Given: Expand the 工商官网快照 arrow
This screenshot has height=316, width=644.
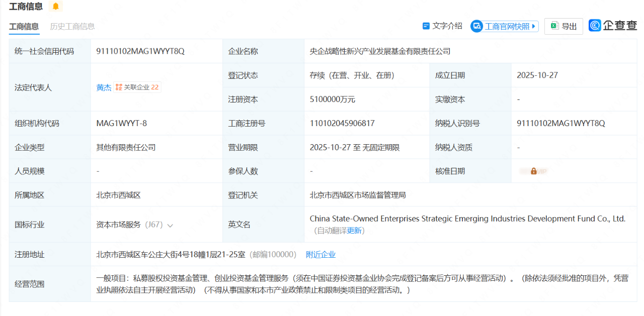Looking at the screenshot, I should point(534,27).
